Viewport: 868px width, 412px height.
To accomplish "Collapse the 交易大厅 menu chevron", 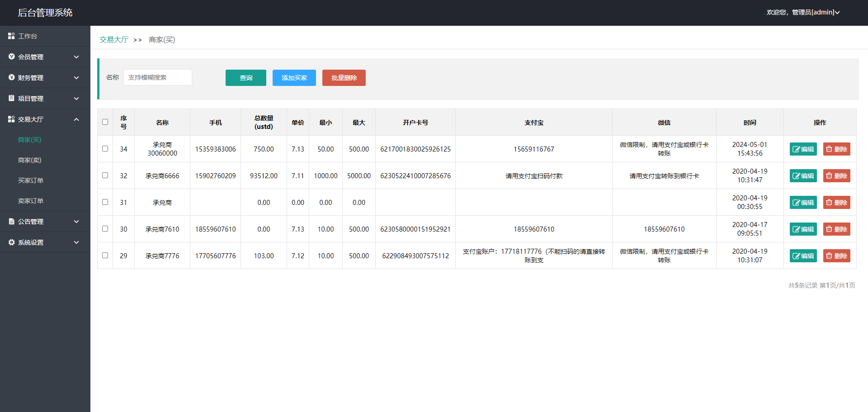I will (x=76, y=119).
